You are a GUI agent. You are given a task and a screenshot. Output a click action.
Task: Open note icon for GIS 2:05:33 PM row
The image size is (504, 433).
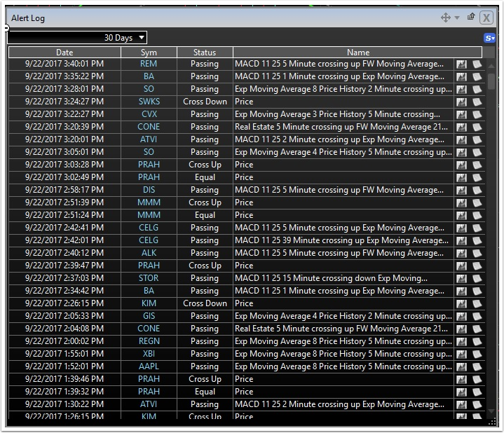(477, 316)
